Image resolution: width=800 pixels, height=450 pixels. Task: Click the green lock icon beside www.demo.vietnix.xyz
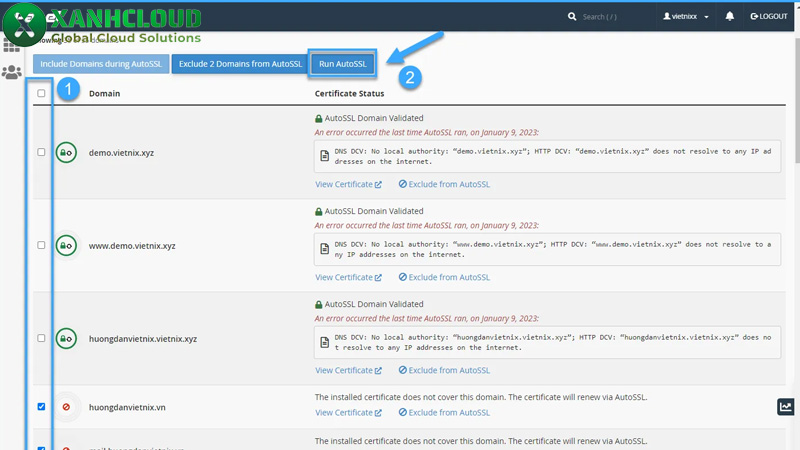(x=66, y=245)
